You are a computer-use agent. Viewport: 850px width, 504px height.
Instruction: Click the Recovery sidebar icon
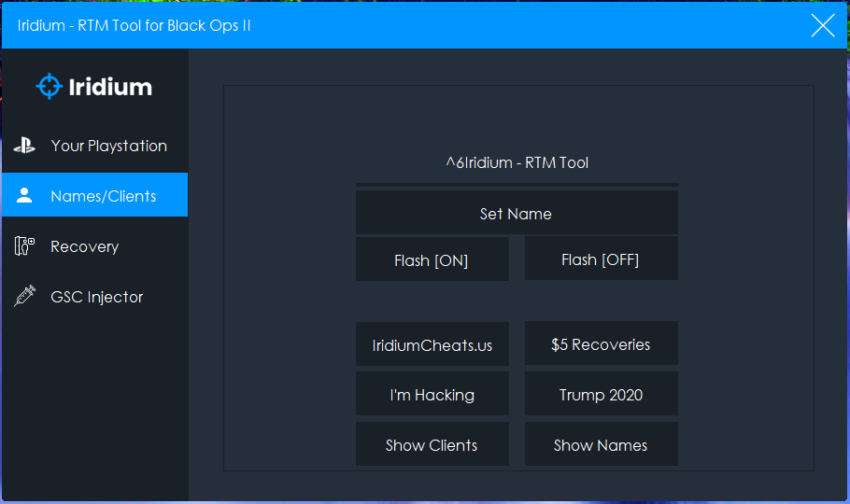(x=24, y=245)
